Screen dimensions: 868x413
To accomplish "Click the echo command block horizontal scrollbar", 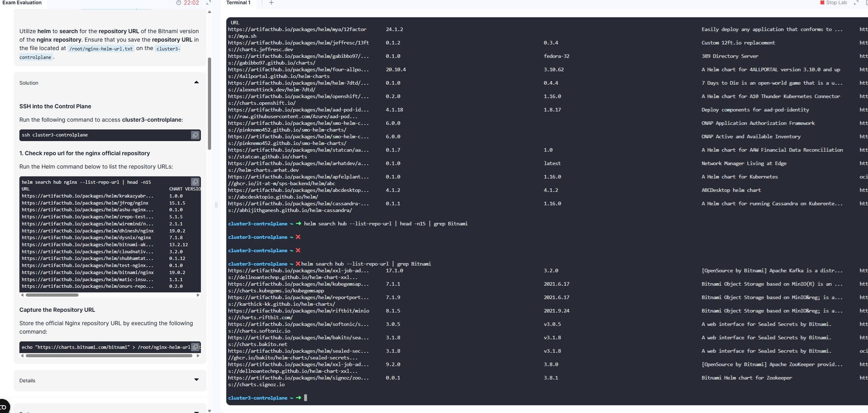I will pyautogui.click(x=109, y=356).
